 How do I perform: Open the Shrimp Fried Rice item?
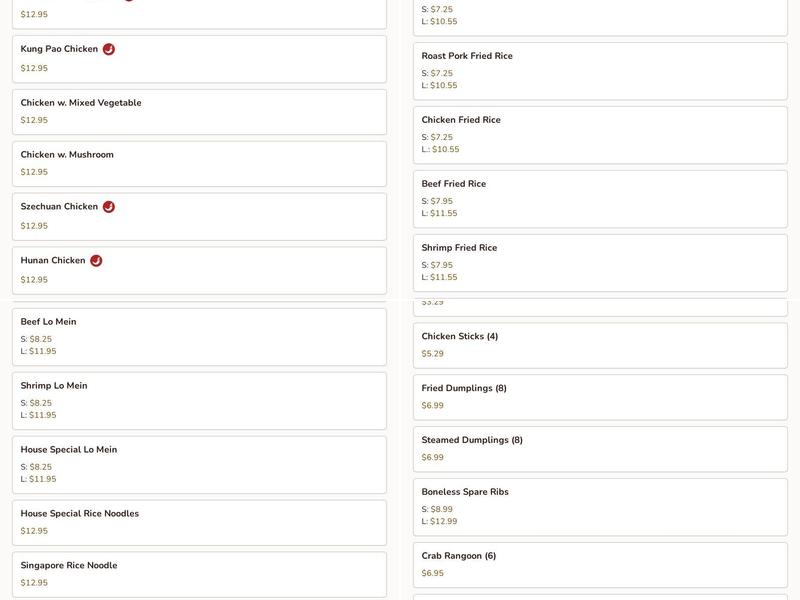(x=600, y=262)
